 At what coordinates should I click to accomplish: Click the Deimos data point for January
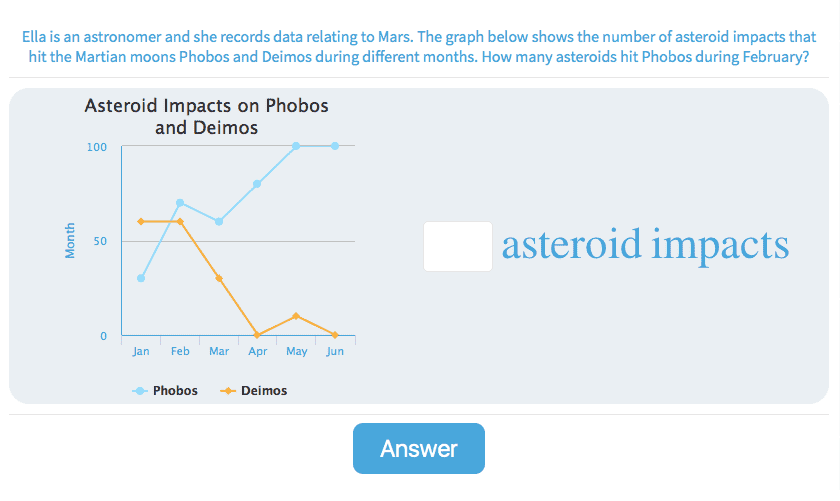141,221
